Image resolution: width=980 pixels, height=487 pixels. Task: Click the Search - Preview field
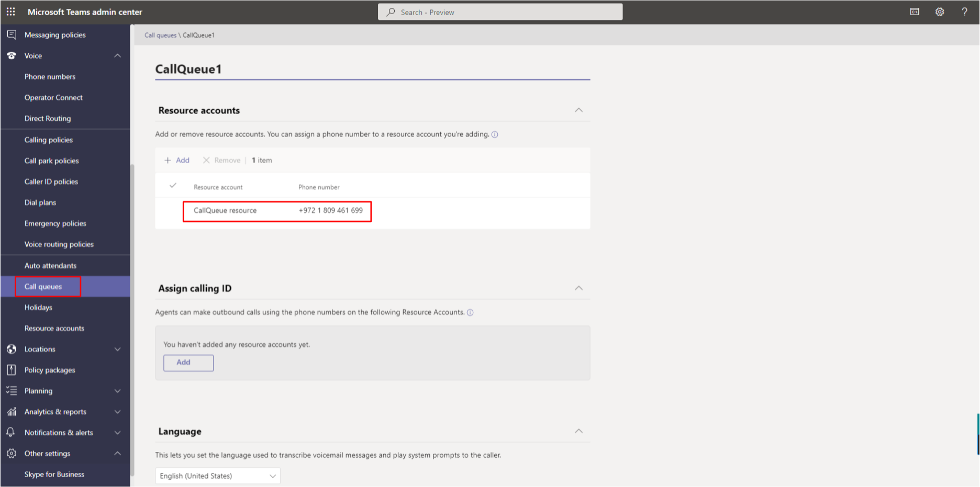click(500, 12)
